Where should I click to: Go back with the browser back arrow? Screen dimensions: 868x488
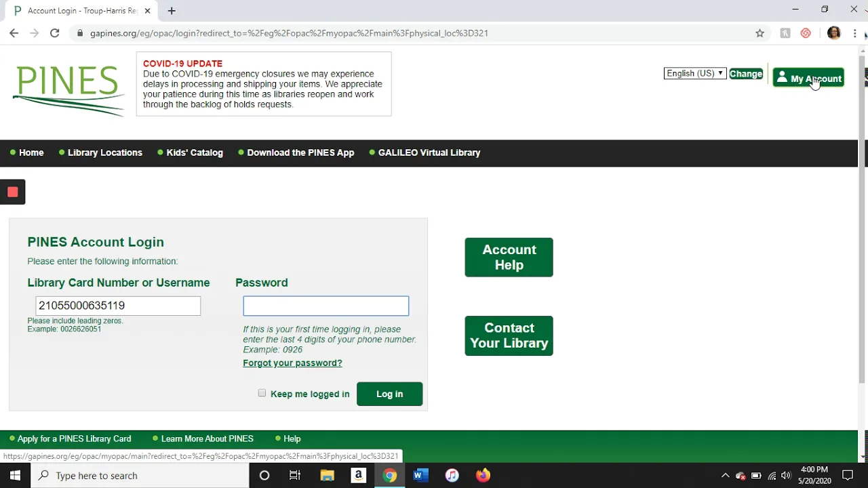point(14,33)
